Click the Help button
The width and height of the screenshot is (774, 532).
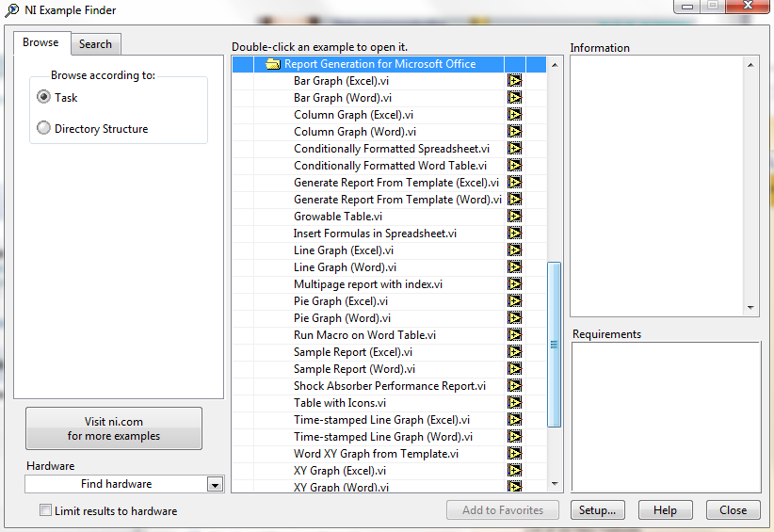tap(665, 510)
